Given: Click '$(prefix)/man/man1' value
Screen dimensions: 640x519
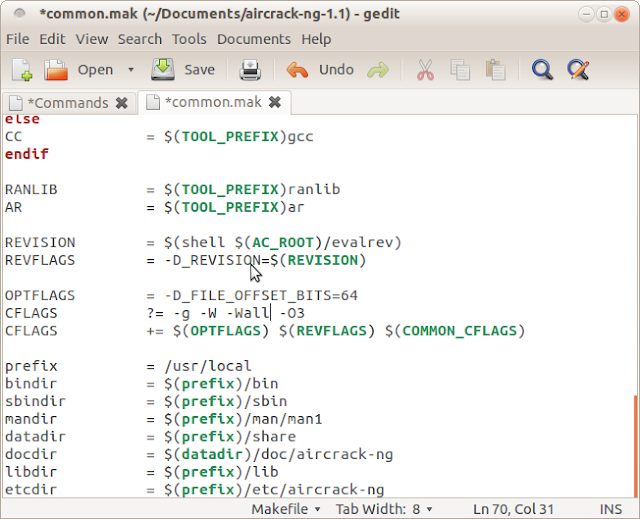Looking at the screenshot, I should pos(243,419).
